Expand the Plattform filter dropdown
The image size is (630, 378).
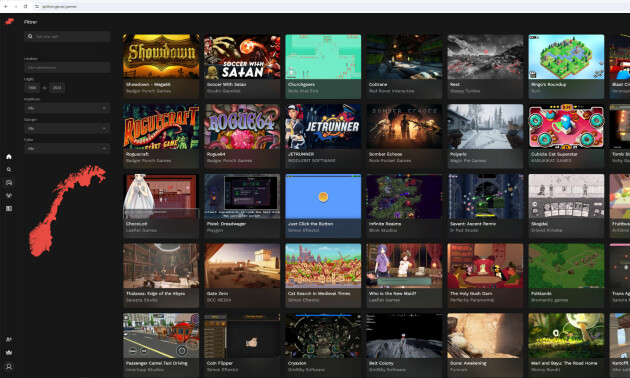click(x=67, y=108)
